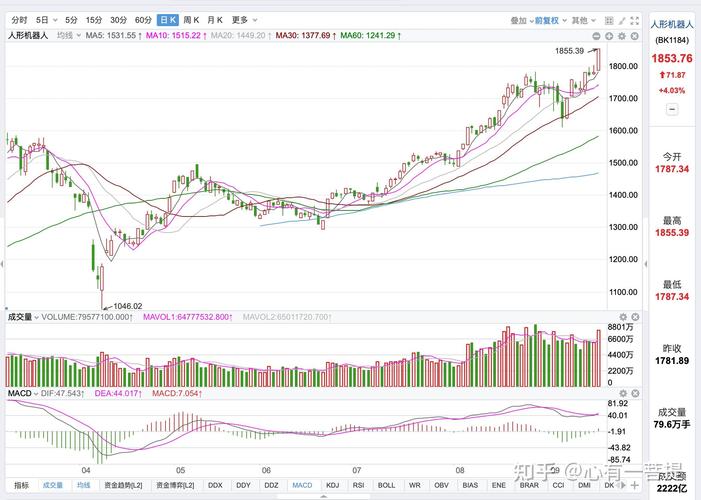Switch to the 周K weekly chart tab
701x500 pixels.
192,19
